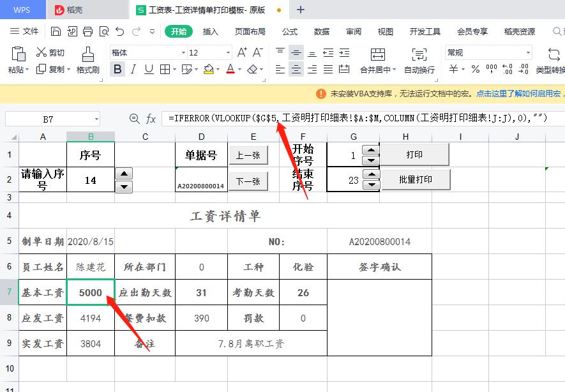
Task: Decrease font size with A- icon
Action: [x=257, y=52]
